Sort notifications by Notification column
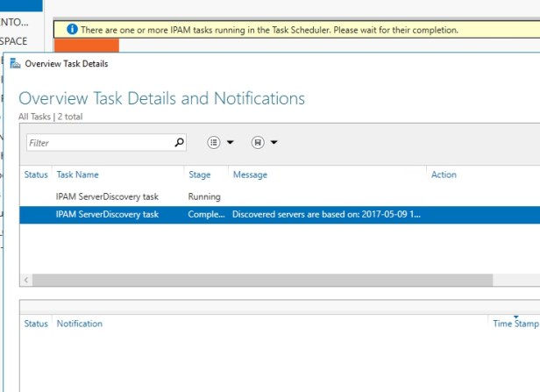 (x=79, y=324)
